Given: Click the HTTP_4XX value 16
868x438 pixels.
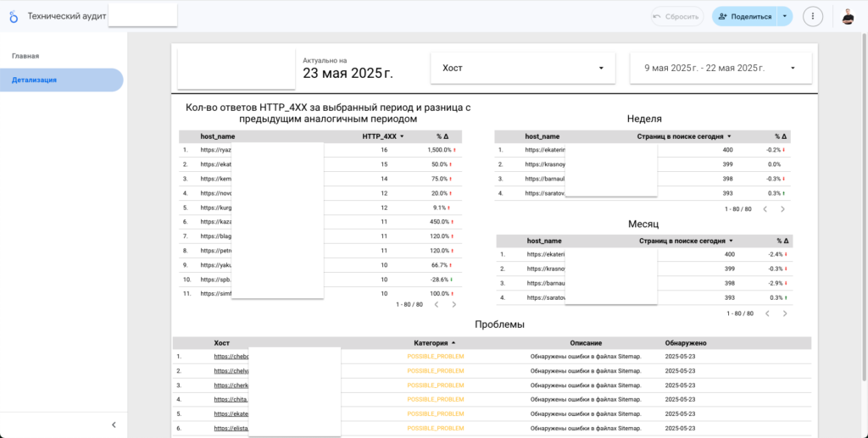Looking at the screenshot, I should 384,150.
